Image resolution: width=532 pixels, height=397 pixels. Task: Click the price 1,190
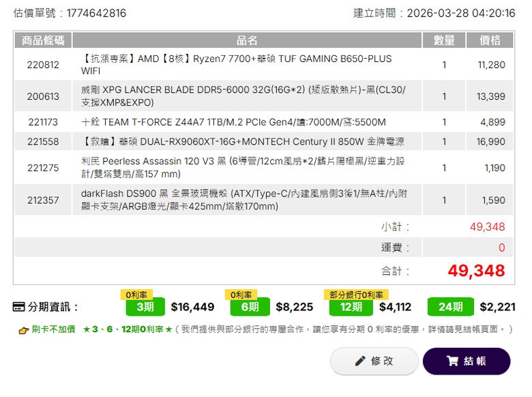[x=494, y=168]
